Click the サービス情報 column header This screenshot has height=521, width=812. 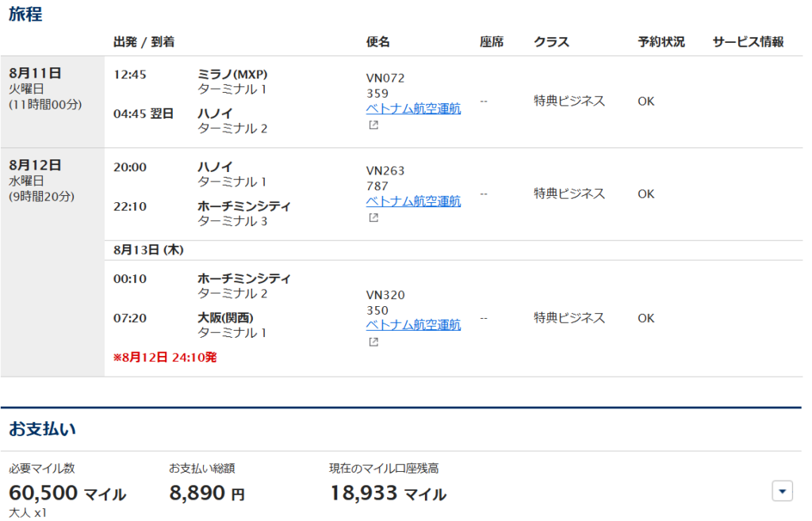click(x=748, y=42)
